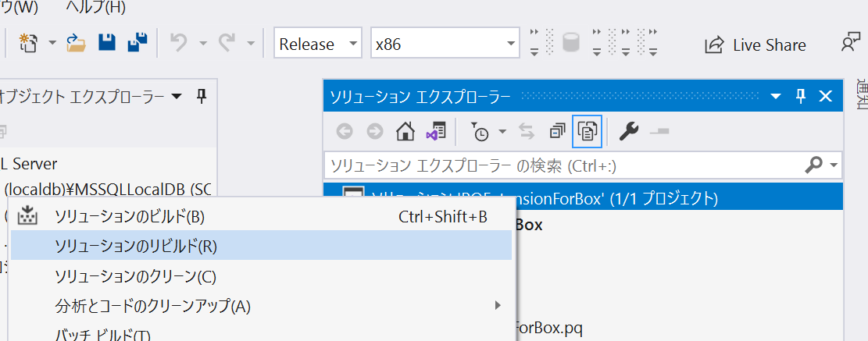The height and width of the screenshot is (341, 868).
Task: Click the Save All icon
Action: pos(138,43)
